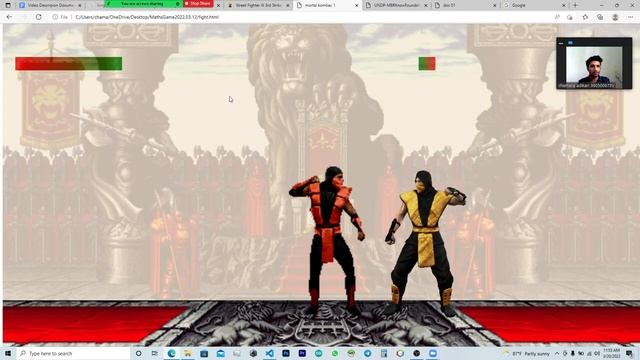640x360 pixels.
Task: Open the browser collections icon
Action: coord(600,17)
